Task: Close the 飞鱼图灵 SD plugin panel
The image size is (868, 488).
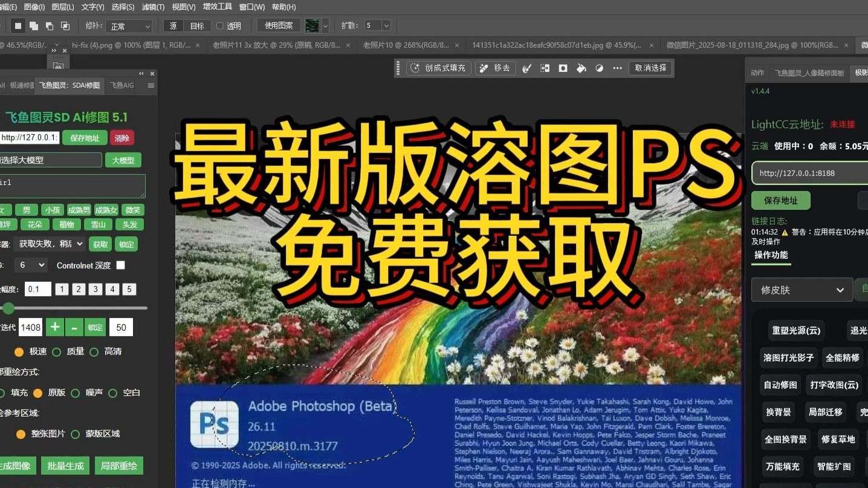Action: (x=152, y=73)
